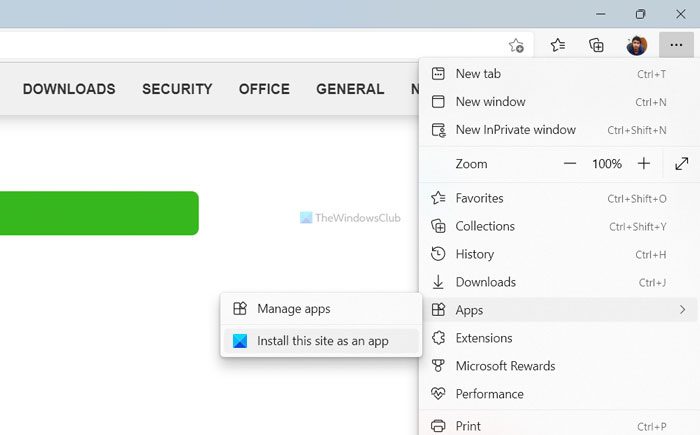
Task: Decrease zoom with the minus button
Action: tap(570, 163)
